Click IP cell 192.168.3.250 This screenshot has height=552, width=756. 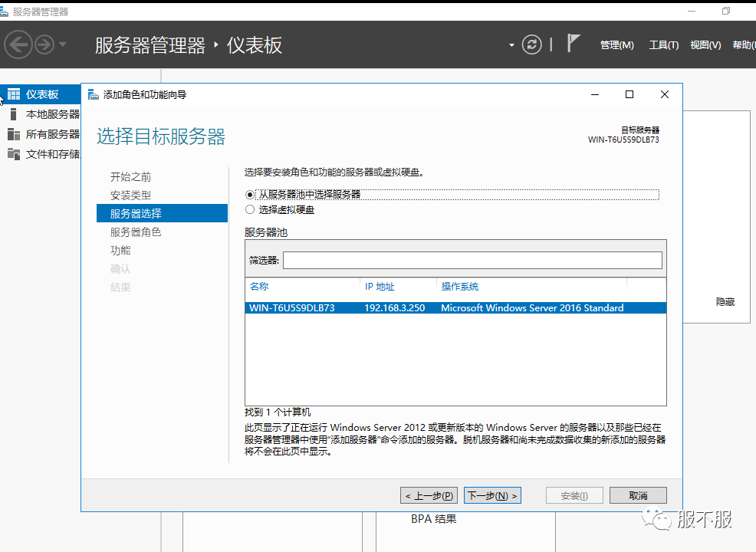pyautogui.click(x=394, y=307)
